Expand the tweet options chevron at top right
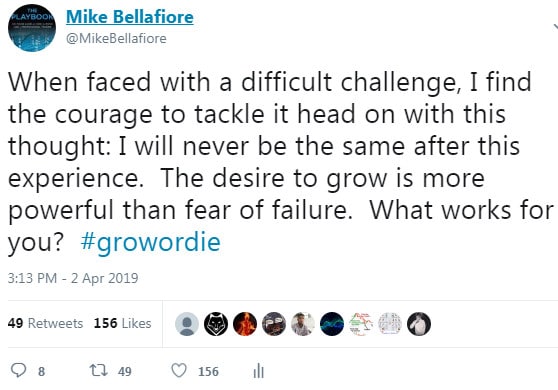The height and width of the screenshot is (390, 558). [555, 27]
